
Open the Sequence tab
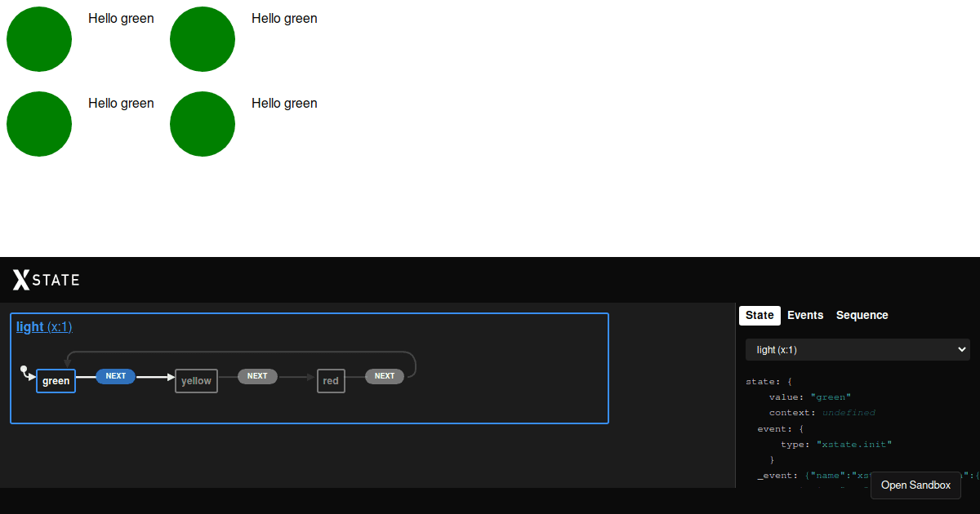pos(862,315)
